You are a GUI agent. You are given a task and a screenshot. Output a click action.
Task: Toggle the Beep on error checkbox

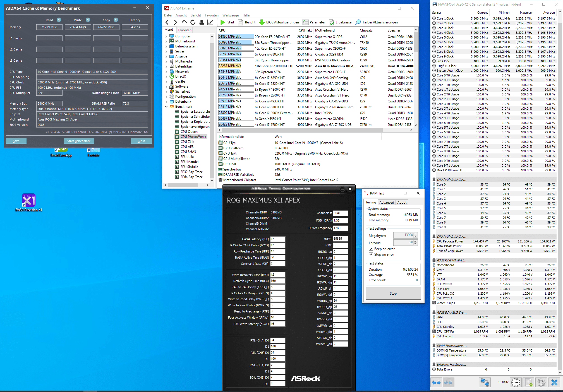coord(371,249)
